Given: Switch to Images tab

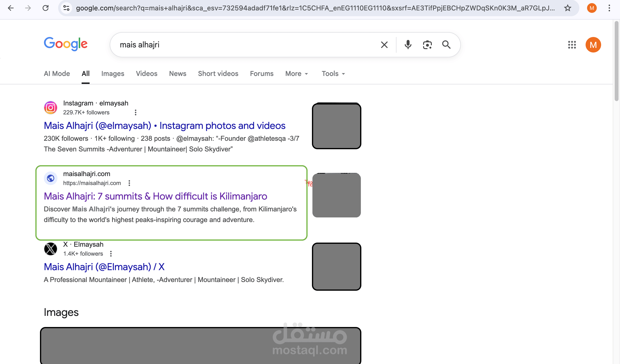Looking at the screenshot, I should click(x=113, y=74).
